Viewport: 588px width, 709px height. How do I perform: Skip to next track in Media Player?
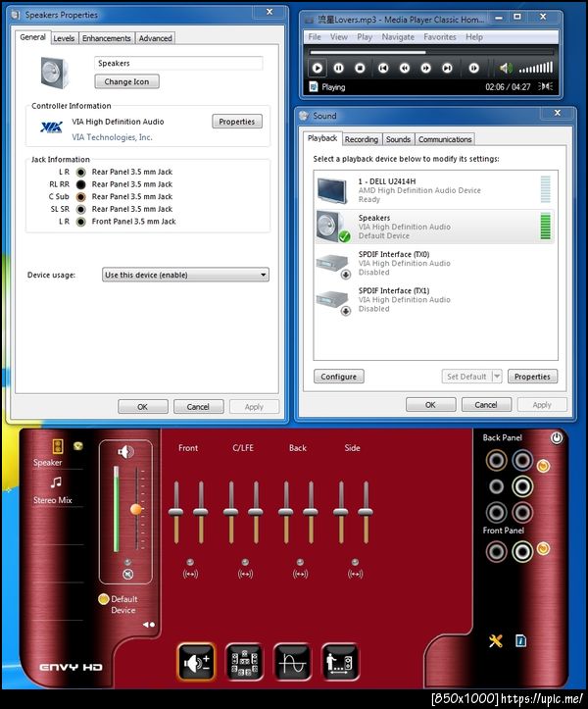tap(448, 68)
